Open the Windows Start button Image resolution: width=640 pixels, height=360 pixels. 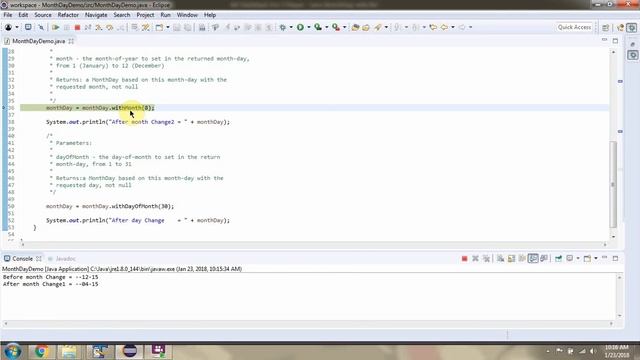click(x=13, y=351)
